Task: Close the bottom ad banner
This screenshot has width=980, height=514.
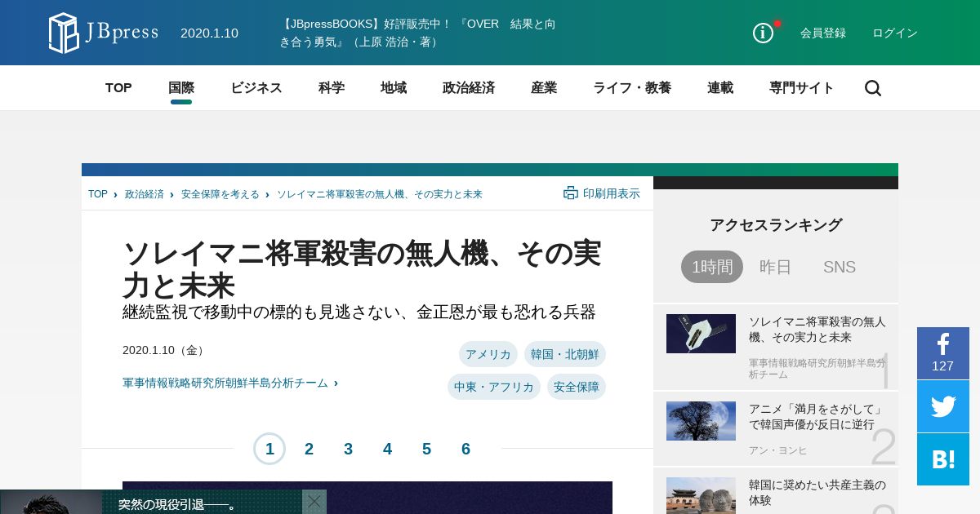Action: coord(314,501)
